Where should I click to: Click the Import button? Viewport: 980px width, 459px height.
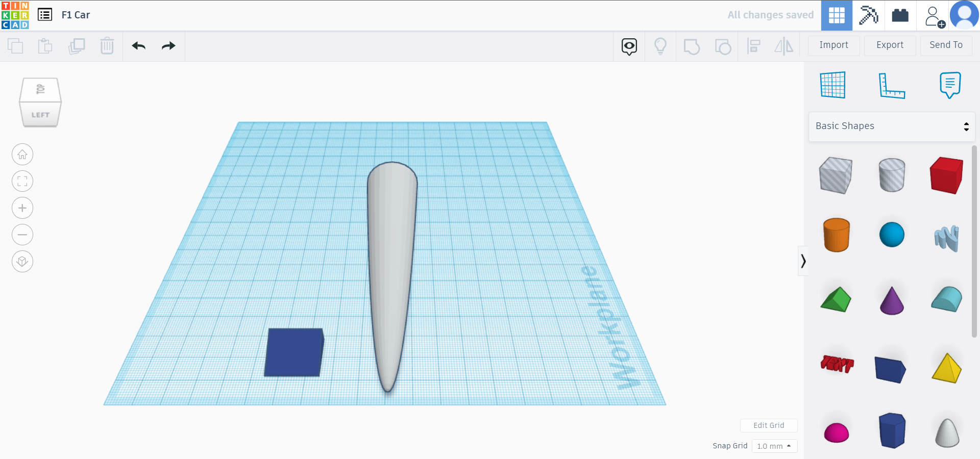coord(834,45)
